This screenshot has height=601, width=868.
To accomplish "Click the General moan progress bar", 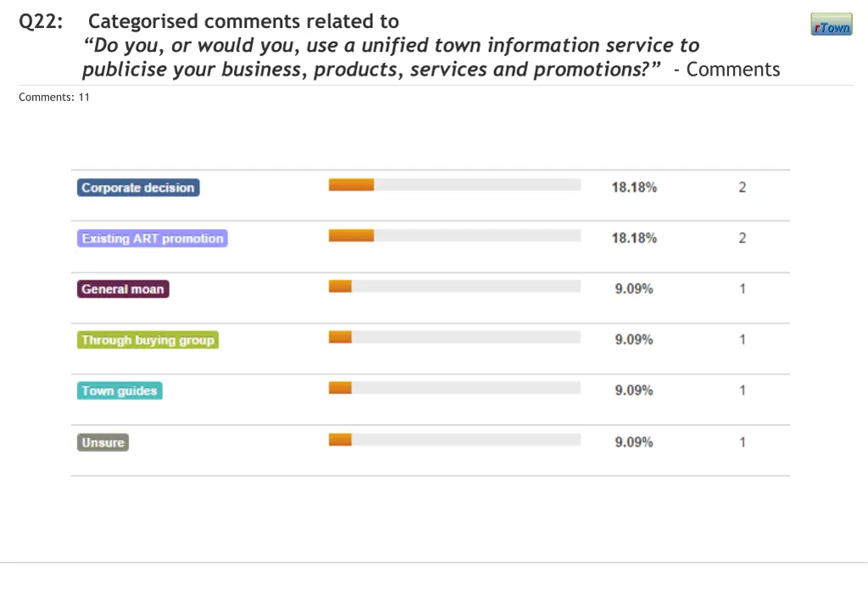I will click(454, 287).
